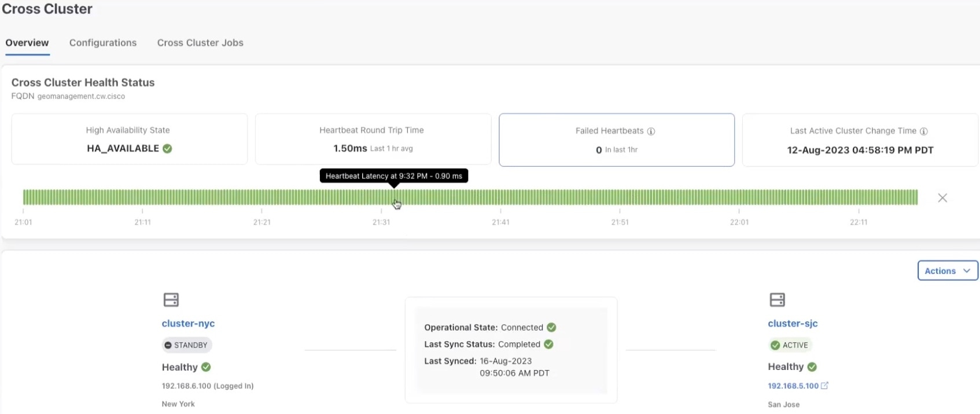Close the heartbeat latency timeline
980x414 pixels.
[942, 198]
